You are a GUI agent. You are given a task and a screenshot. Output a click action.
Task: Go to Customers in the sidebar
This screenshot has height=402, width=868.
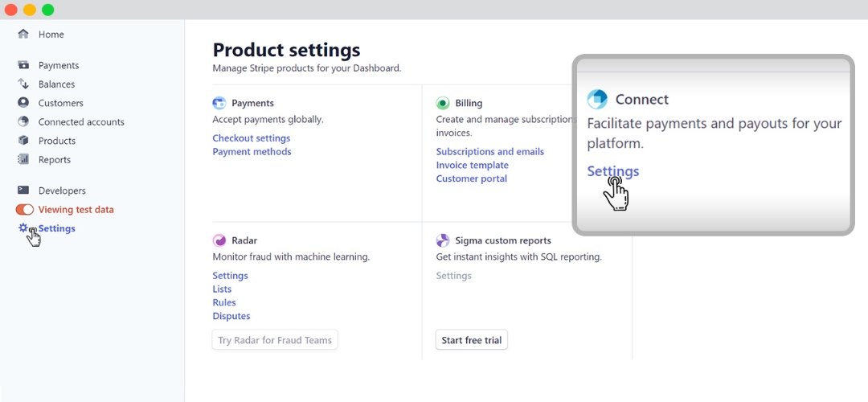(x=60, y=103)
